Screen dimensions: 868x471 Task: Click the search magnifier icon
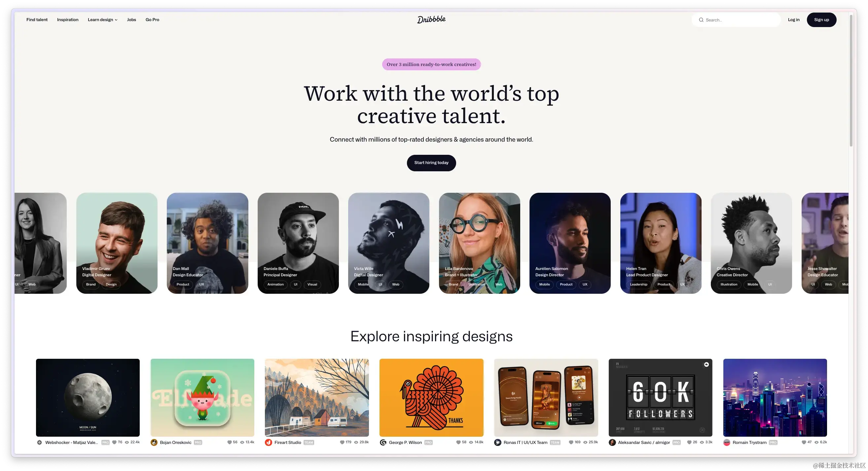pos(701,20)
